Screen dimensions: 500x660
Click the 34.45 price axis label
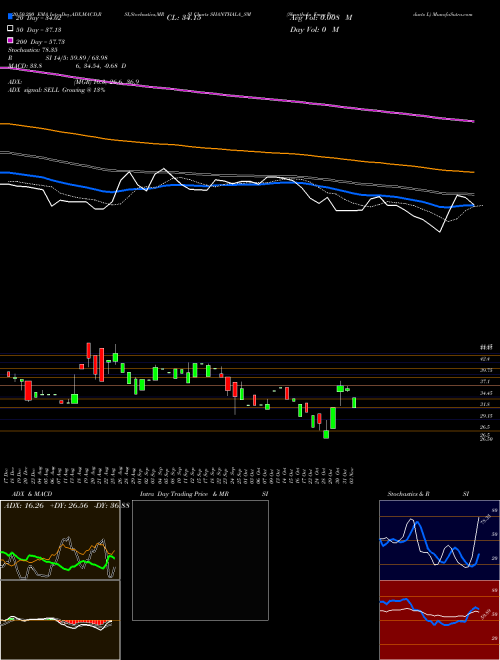tap(487, 393)
